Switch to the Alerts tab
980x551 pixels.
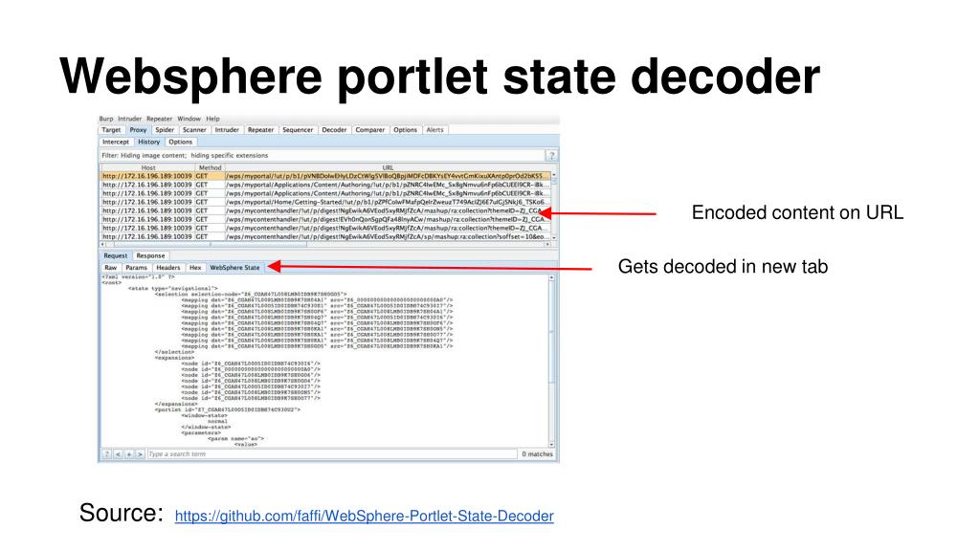pos(435,130)
